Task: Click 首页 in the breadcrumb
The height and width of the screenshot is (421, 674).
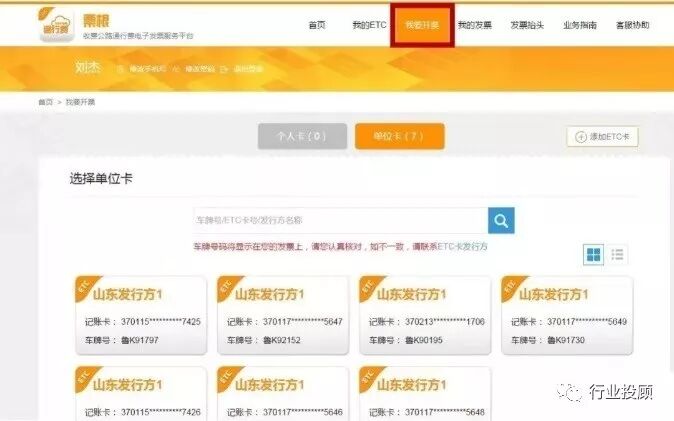Action: pyautogui.click(x=46, y=102)
